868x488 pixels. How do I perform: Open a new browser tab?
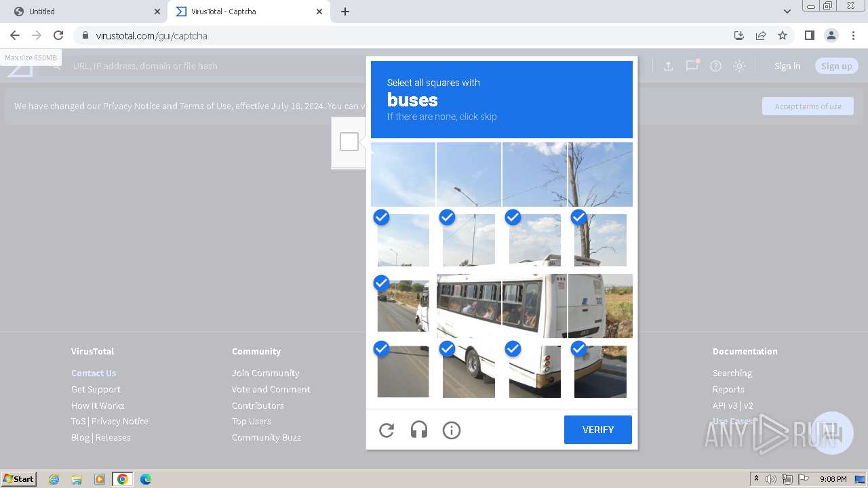click(x=345, y=12)
